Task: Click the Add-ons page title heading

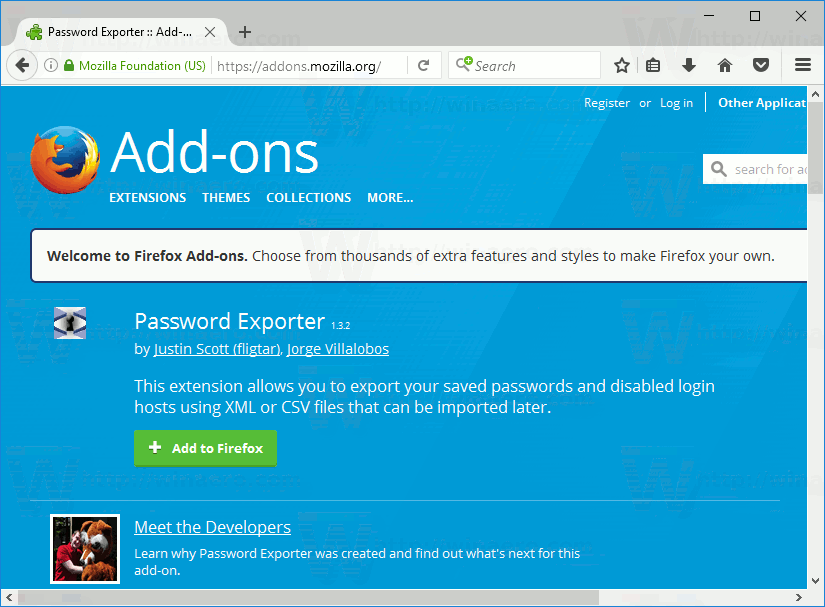Action: pos(214,153)
